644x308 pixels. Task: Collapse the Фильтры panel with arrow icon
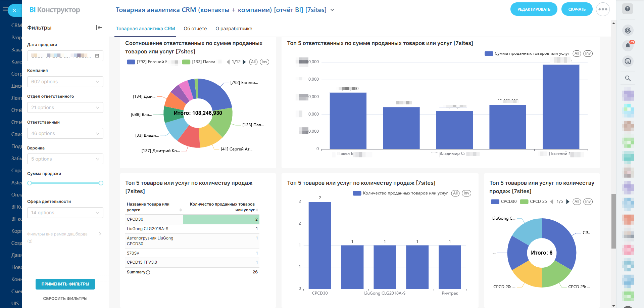[99, 28]
